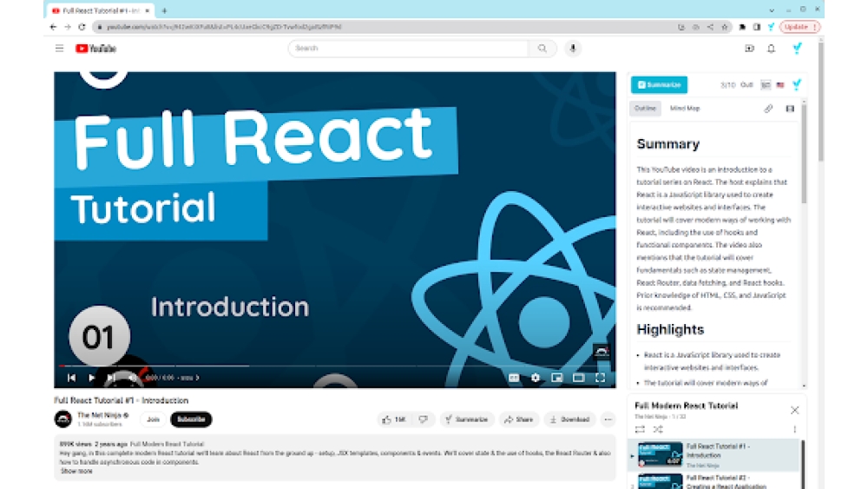Toggle subtitles/captions on the player

tap(514, 378)
